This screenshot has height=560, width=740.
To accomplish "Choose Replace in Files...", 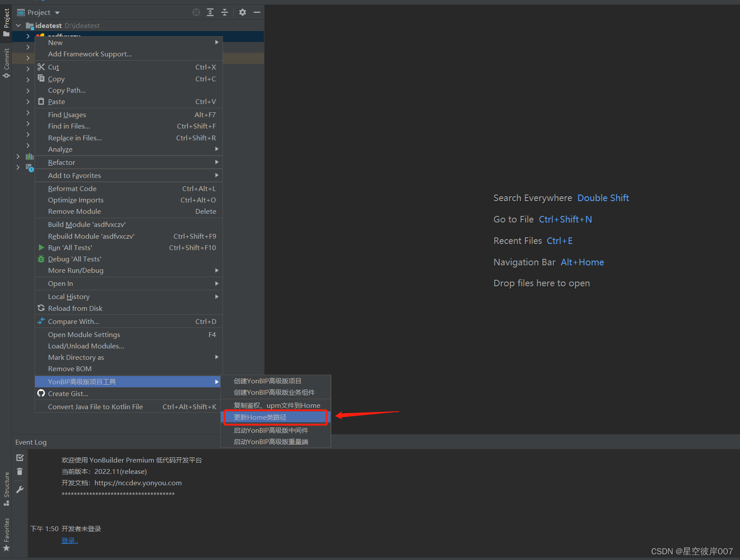I will click(x=129, y=138).
